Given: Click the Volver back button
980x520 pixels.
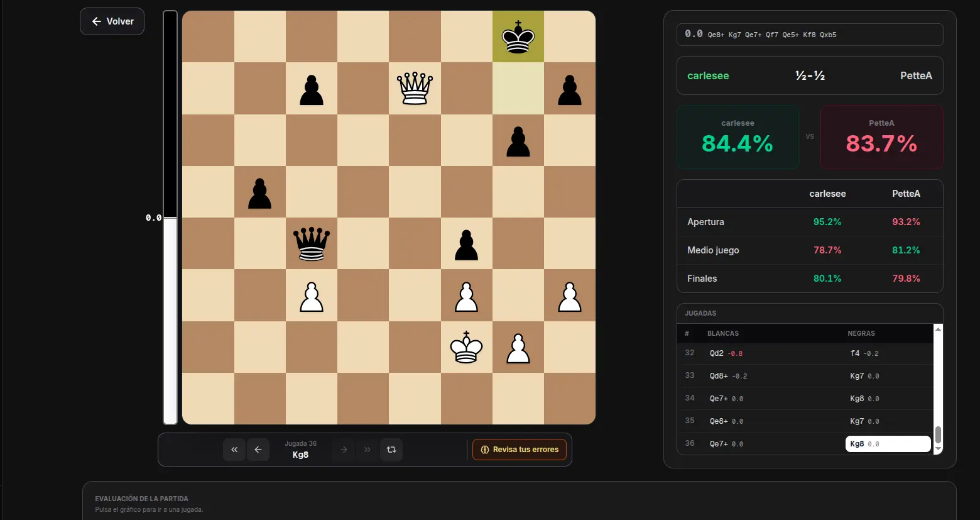Looking at the screenshot, I should coord(112,21).
